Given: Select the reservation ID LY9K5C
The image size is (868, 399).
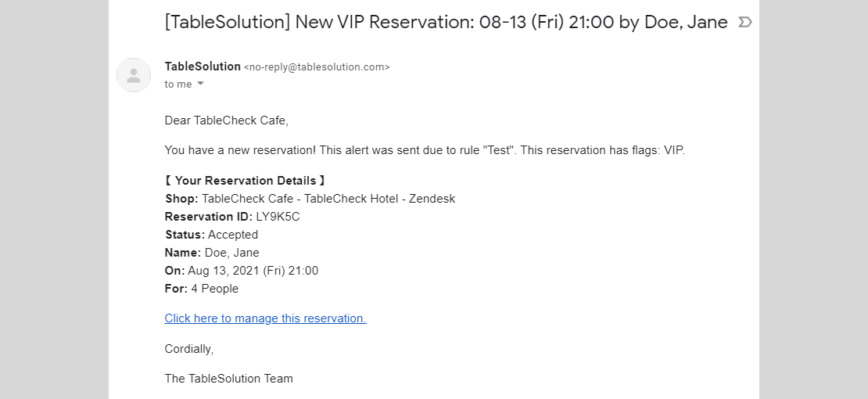Looking at the screenshot, I should (278, 217).
